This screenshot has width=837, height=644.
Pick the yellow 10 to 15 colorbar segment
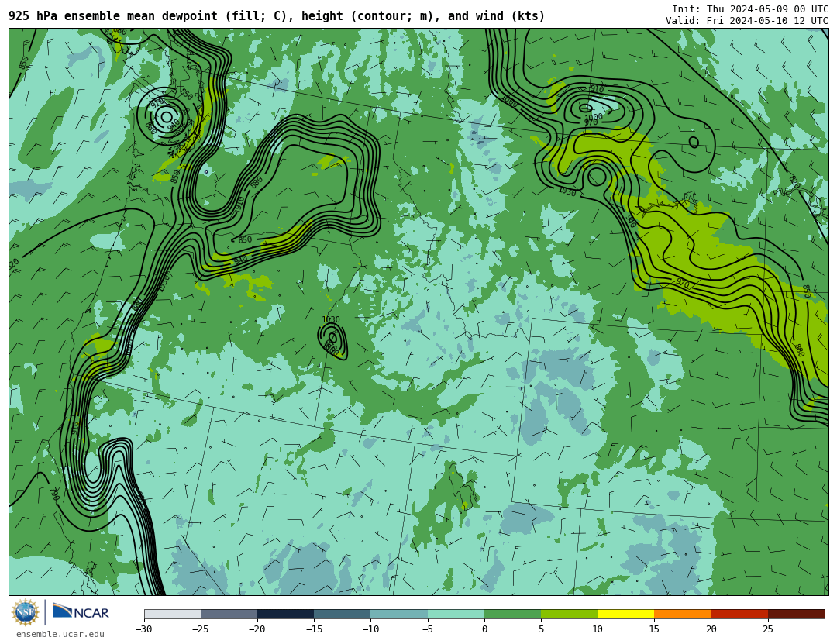point(625,614)
